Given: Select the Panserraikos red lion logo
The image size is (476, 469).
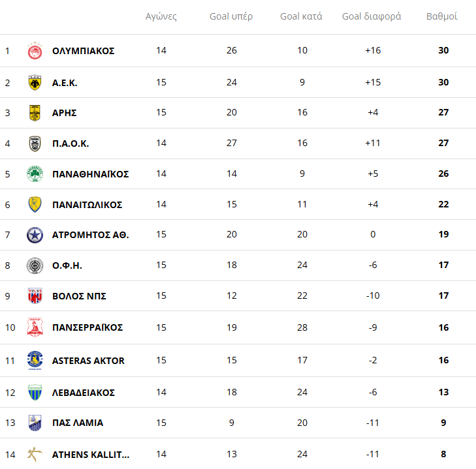Looking at the screenshot, I should (35, 327).
